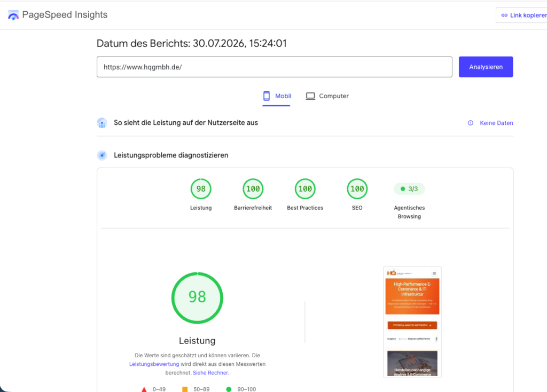The image size is (547, 392).
Task: Click the info icon beside Keine Daten
Action: [471, 123]
